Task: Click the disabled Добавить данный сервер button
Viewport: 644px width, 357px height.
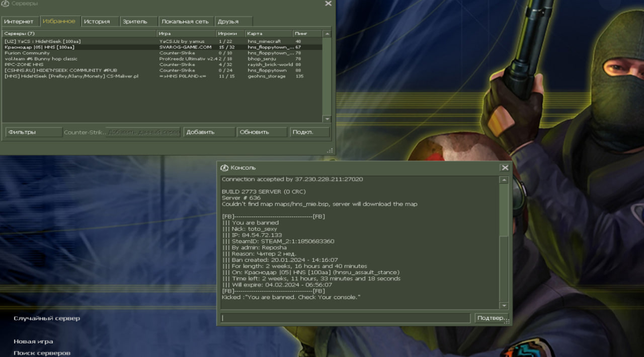Action: pos(143,132)
